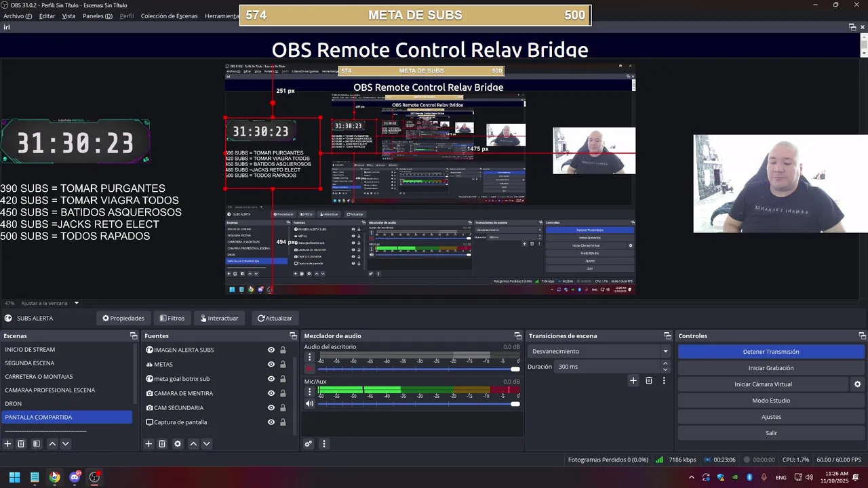Click Actualizar refresh button
This screenshot has height=488, width=868.
click(275, 318)
